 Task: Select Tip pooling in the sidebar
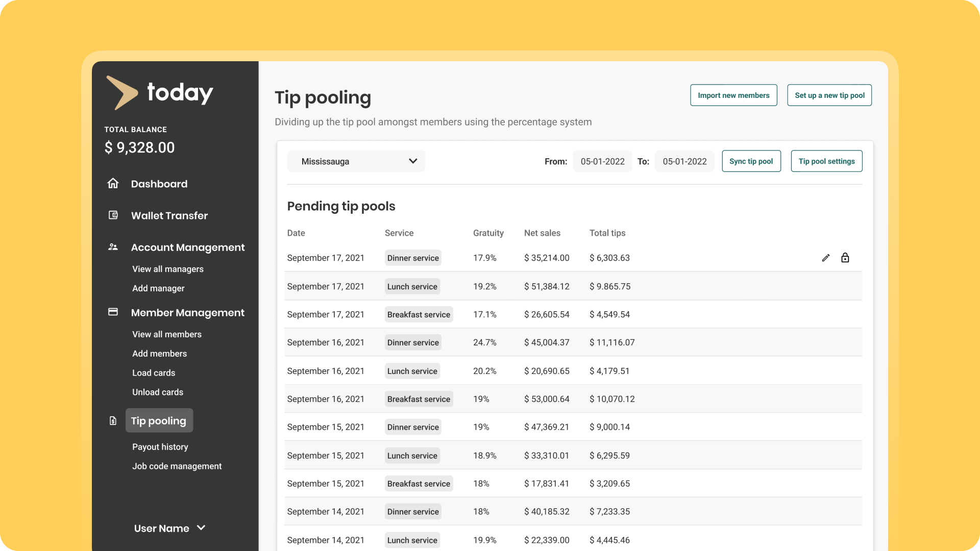[159, 420]
